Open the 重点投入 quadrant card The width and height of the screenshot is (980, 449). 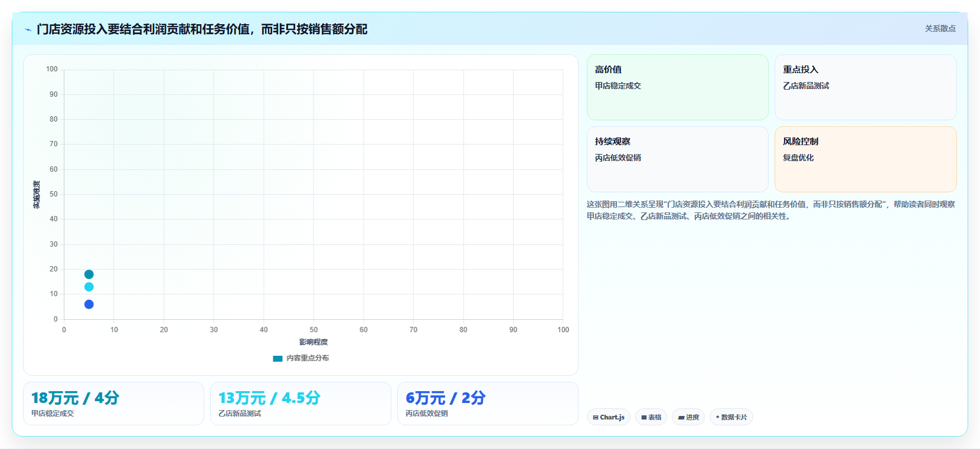tap(865, 87)
